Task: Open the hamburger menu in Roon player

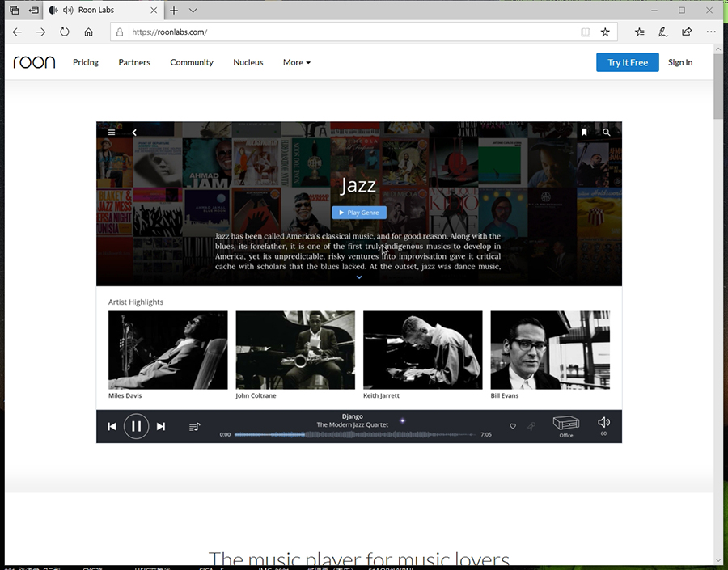Action: (x=112, y=133)
